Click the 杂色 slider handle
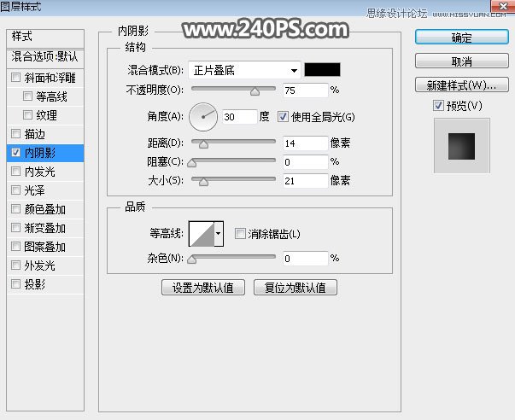This screenshot has height=420, width=515. 192,260
